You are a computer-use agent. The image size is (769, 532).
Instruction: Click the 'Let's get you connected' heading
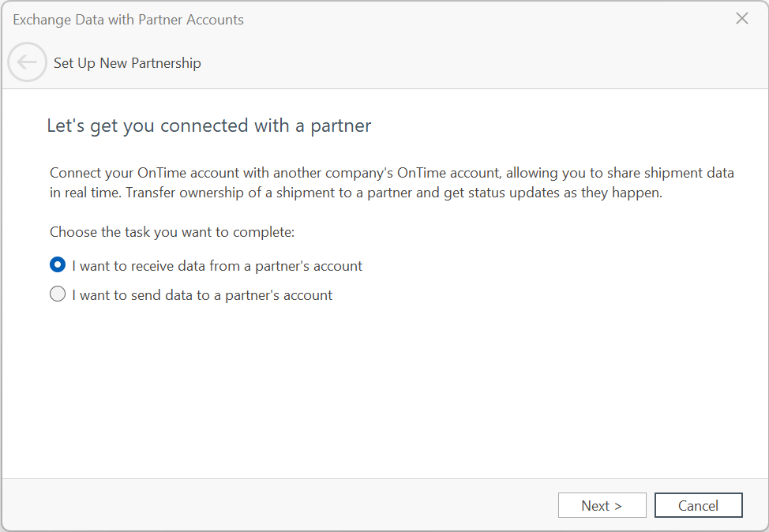[x=209, y=126]
